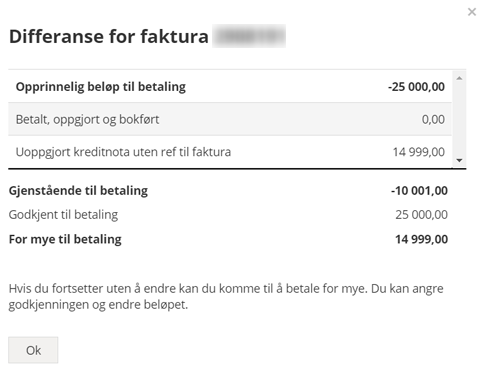Click the 25 000,00 approved amount
Viewport: 487px width, 384px height.
[422, 215]
